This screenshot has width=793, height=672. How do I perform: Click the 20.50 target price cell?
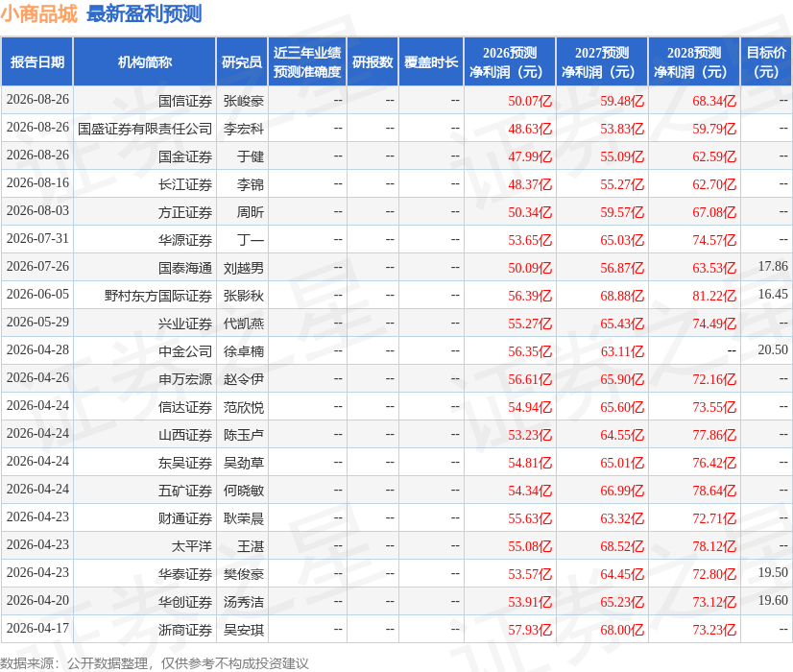pos(773,349)
